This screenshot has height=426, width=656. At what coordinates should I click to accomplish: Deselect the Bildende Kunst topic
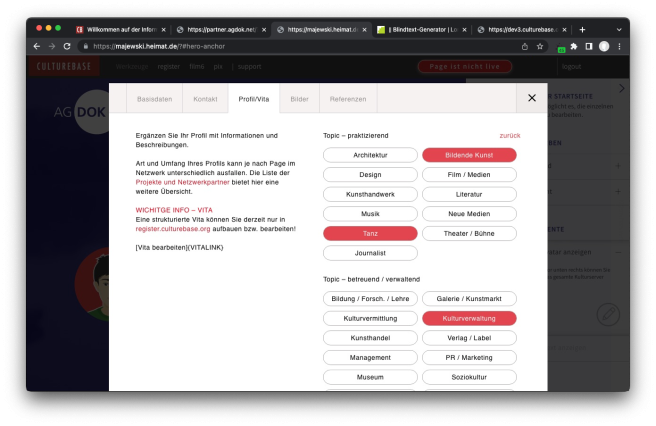click(469, 155)
